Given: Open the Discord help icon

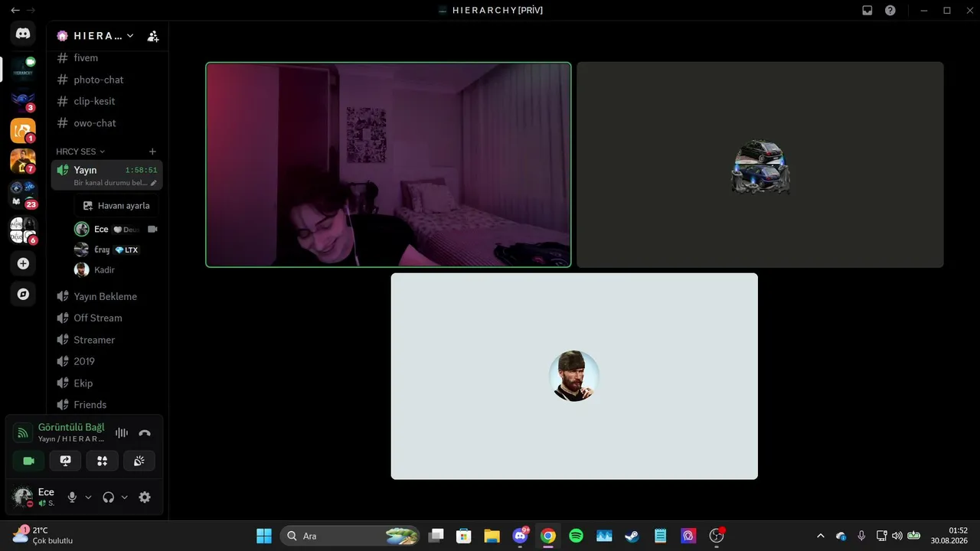Looking at the screenshot, I should click(890, 11).
